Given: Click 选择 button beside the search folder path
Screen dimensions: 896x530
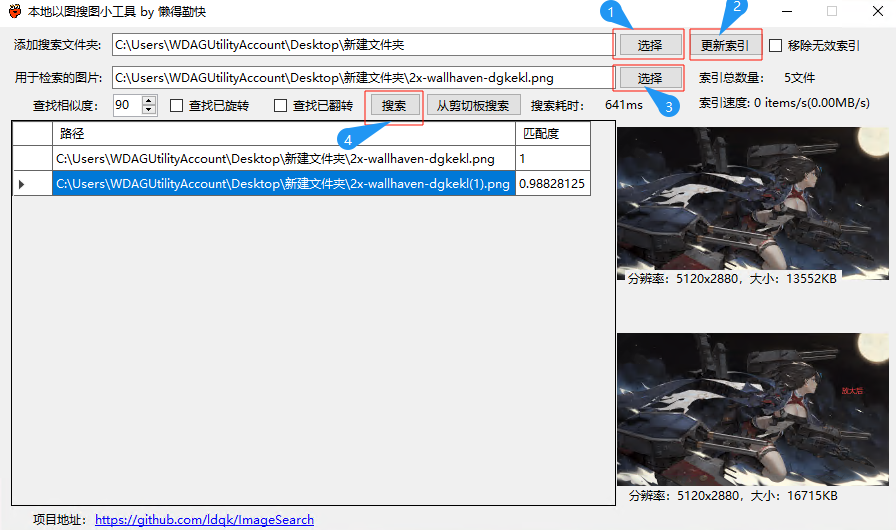Looking at the screenshot, I should [x=650, y=45].
